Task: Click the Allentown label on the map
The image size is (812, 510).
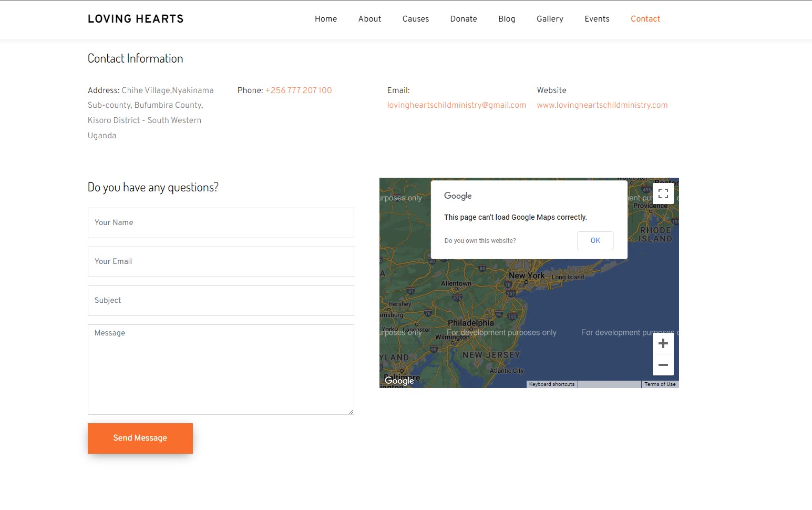Action: pos(456,283)
